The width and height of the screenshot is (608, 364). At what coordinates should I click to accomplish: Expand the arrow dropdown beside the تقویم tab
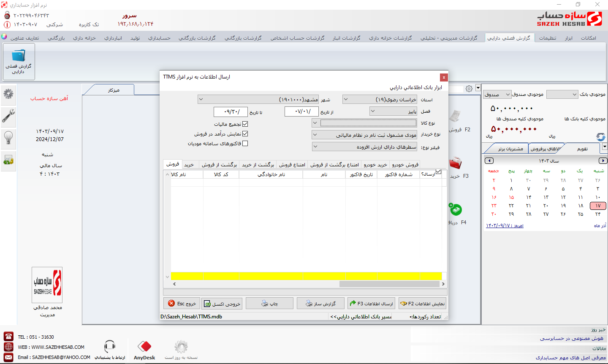(605, 147)
